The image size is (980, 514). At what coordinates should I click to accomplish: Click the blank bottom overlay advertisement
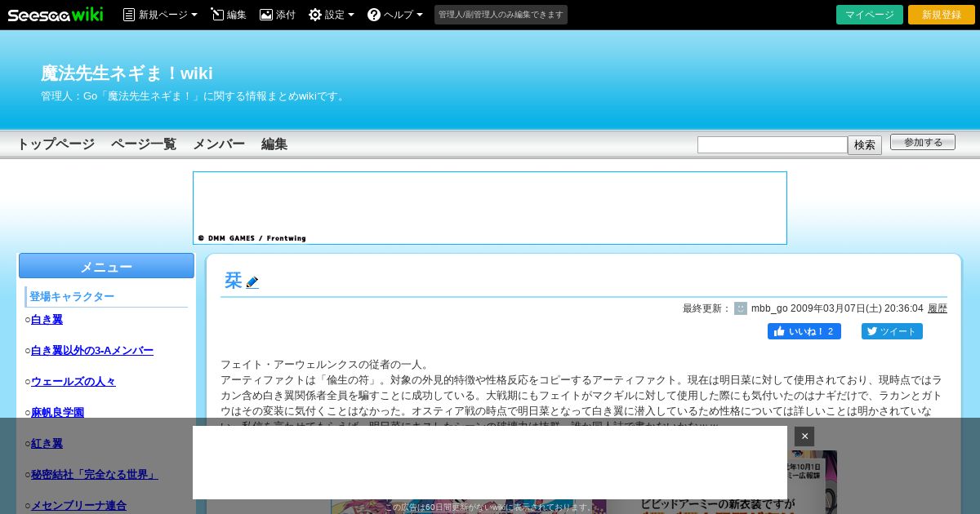pos(490,463)
